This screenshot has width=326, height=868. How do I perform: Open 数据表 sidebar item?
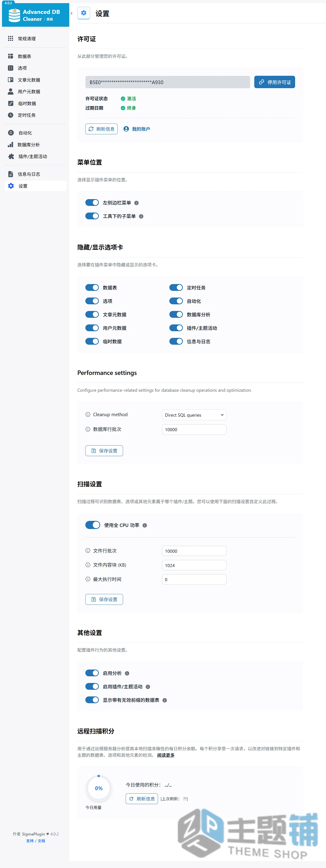(x=36, y=56)
